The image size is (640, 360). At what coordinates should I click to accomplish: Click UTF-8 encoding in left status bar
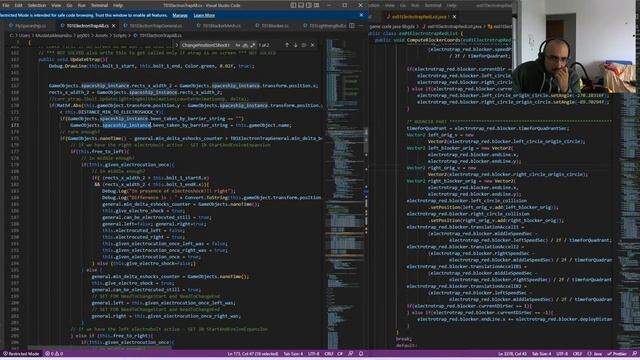pyautogui.click(x=313, y=354)
